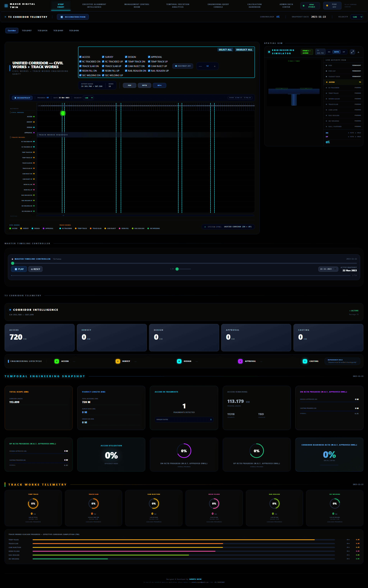
Task: Click the cyan D Design lifecycle badge
Action: coord(179,361)
